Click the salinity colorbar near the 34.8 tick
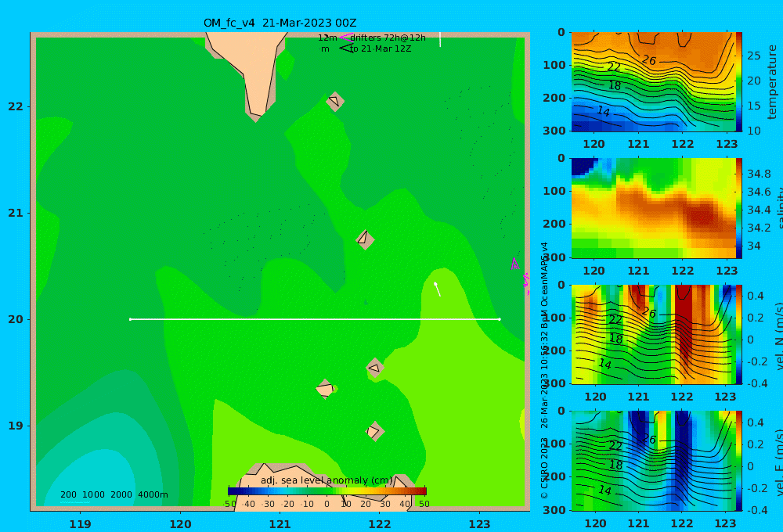The image size is (783, 532). 739,174
